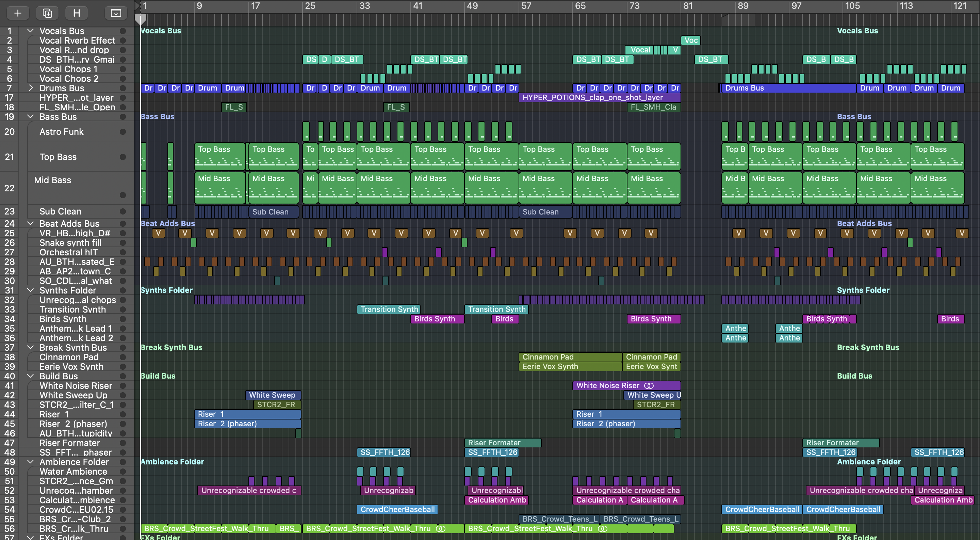Select the Riser Formater track header
The image size is (980, 540).
[x=70, y=443]
